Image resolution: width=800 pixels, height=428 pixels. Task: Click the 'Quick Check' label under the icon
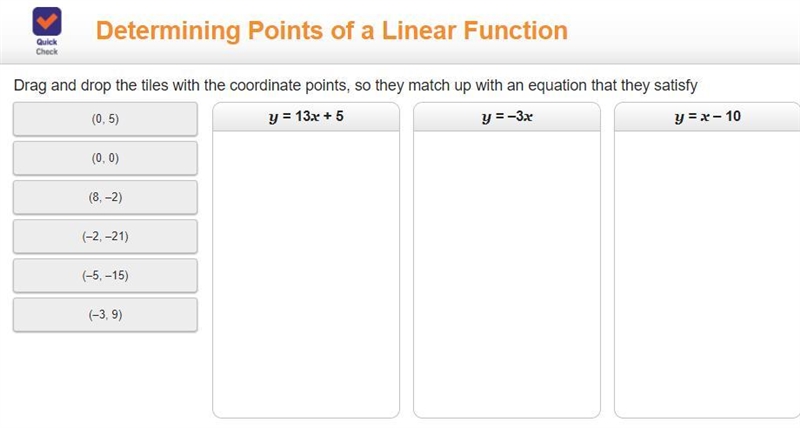pyautogui.click(x=47, y=47)
